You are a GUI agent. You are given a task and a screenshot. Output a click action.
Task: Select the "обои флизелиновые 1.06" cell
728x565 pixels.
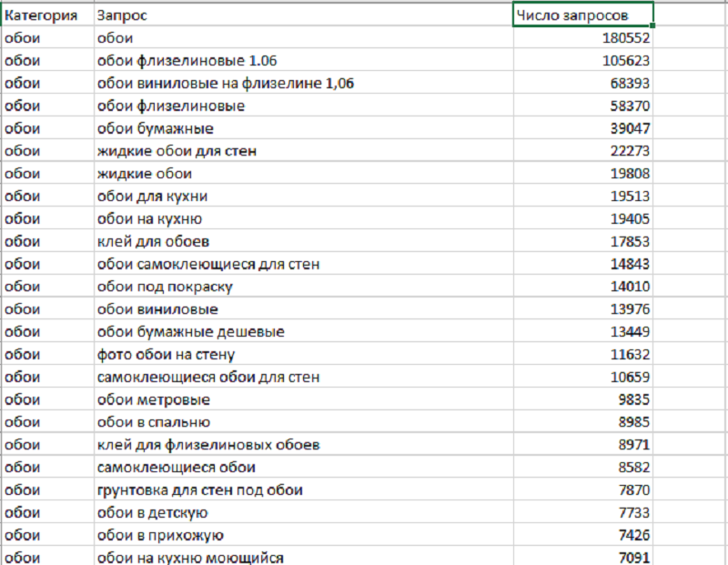point(303,61)
